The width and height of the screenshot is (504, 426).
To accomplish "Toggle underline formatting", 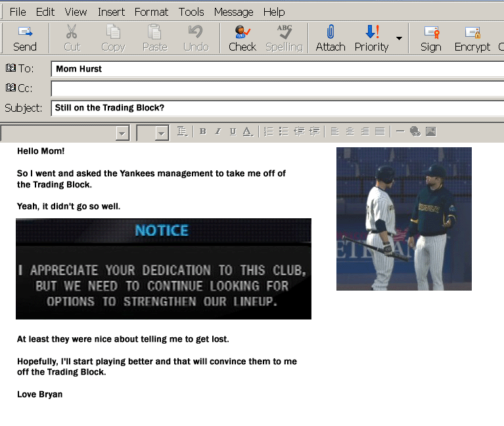I will (x=233, y=131).
